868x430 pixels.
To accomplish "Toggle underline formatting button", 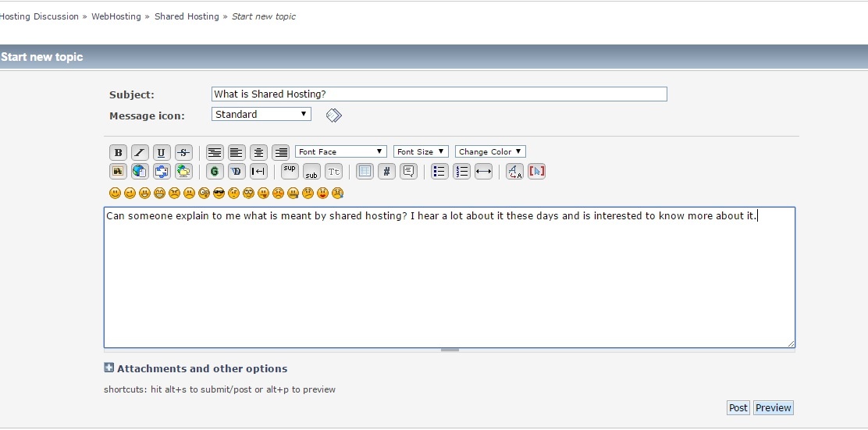I will (162, 152).
